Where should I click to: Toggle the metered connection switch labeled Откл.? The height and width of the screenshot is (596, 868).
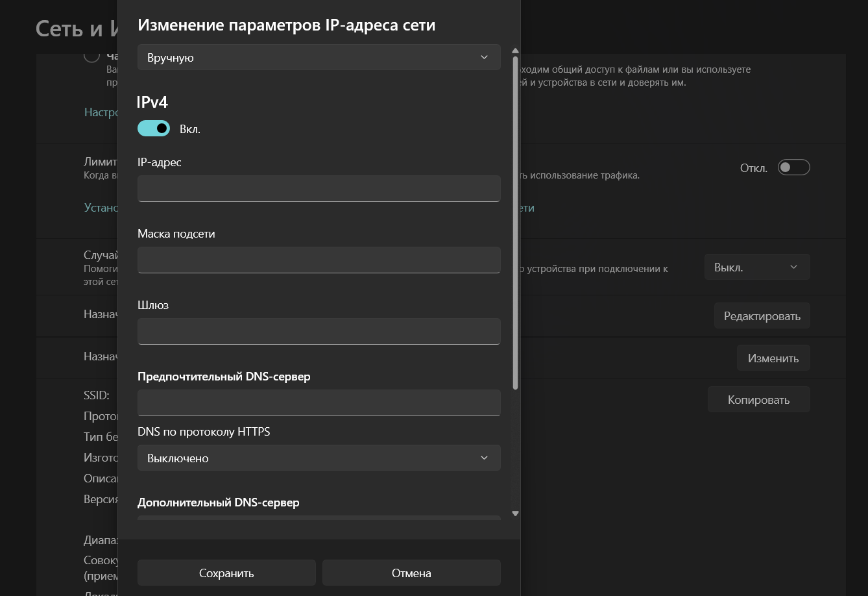(794, 168)
